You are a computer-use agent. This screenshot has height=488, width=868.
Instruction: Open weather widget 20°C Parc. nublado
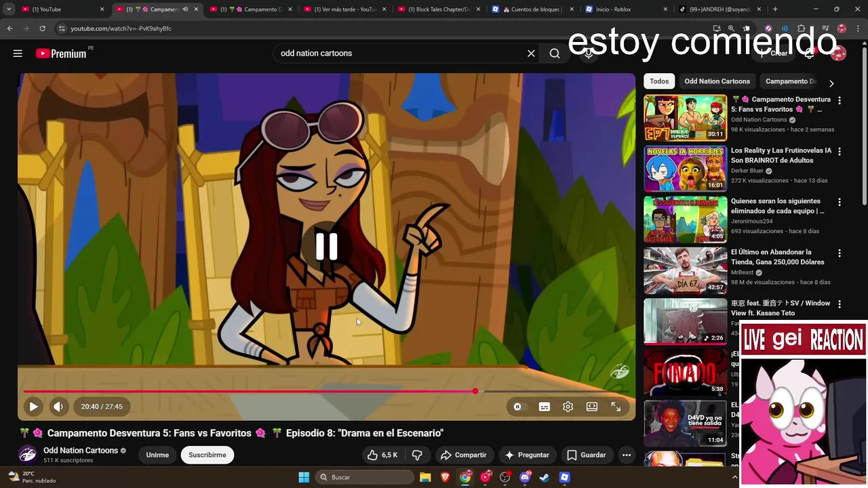(32, 477)
